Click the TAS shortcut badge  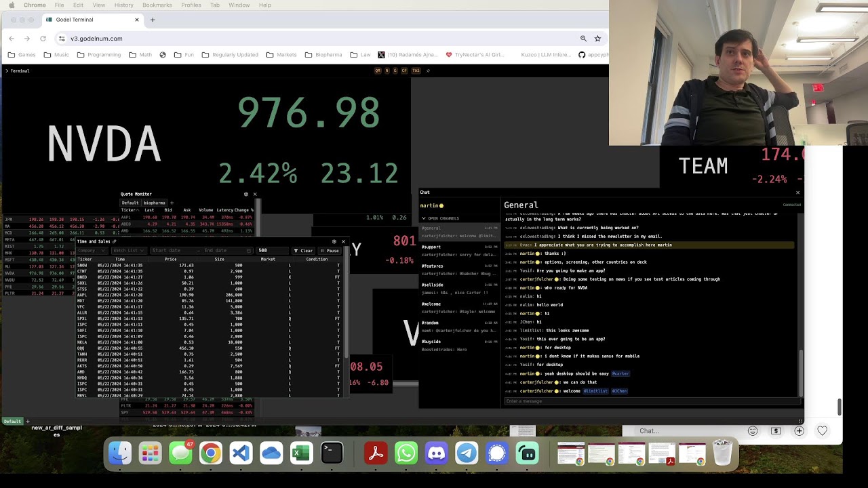(416, 70)
